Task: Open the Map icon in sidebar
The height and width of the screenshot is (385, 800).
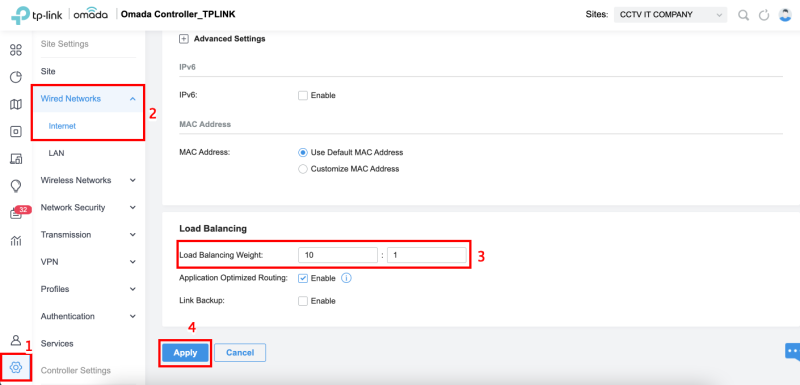Action: (16, 105)
